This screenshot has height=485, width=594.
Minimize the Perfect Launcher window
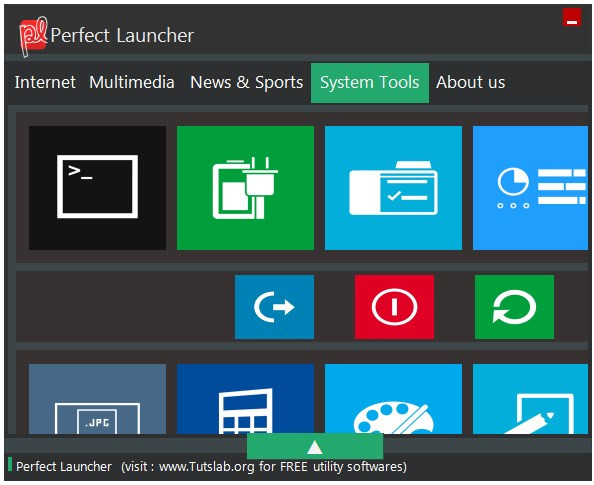[572, 17]
